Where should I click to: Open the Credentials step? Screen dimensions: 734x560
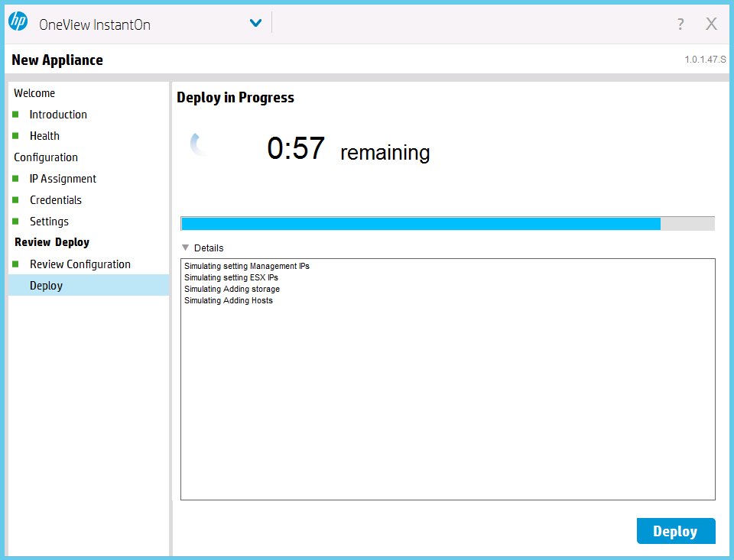56,200
